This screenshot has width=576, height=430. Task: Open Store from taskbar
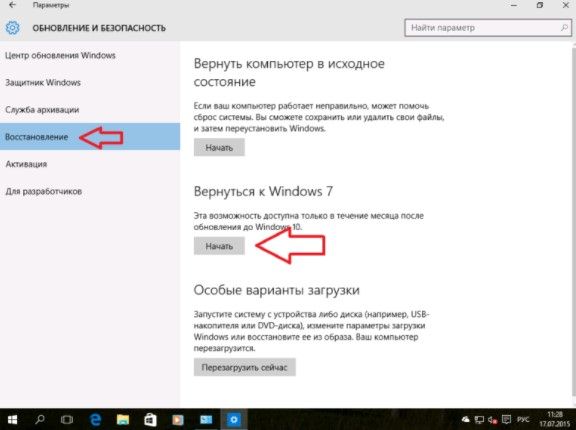[150, 419]
